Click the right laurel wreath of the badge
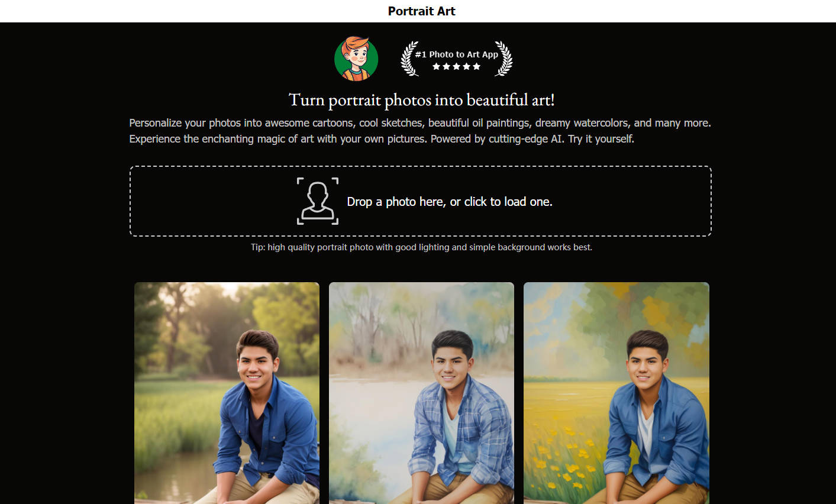This screenshot has width=836, height=504. click(x=503, y=59)
